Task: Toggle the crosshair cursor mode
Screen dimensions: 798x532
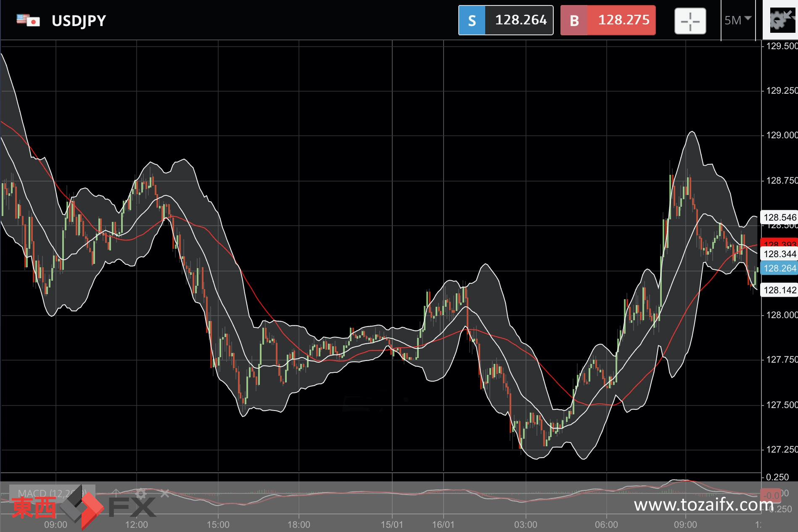Action: point(690,21)
